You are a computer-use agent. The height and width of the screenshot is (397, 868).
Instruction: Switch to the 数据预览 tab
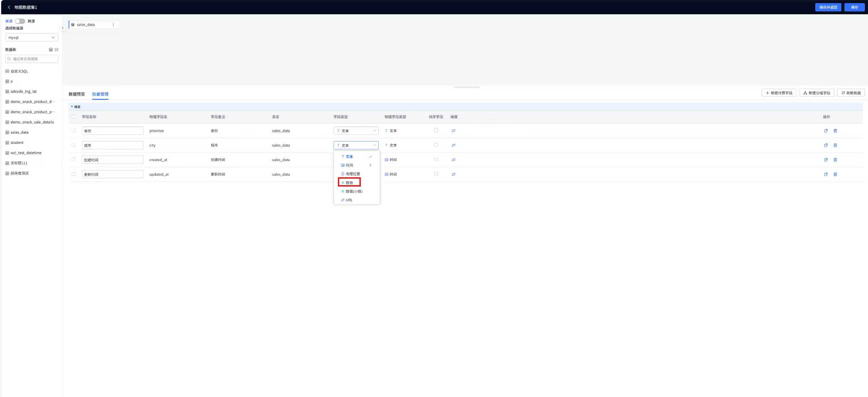pos(77,94)
